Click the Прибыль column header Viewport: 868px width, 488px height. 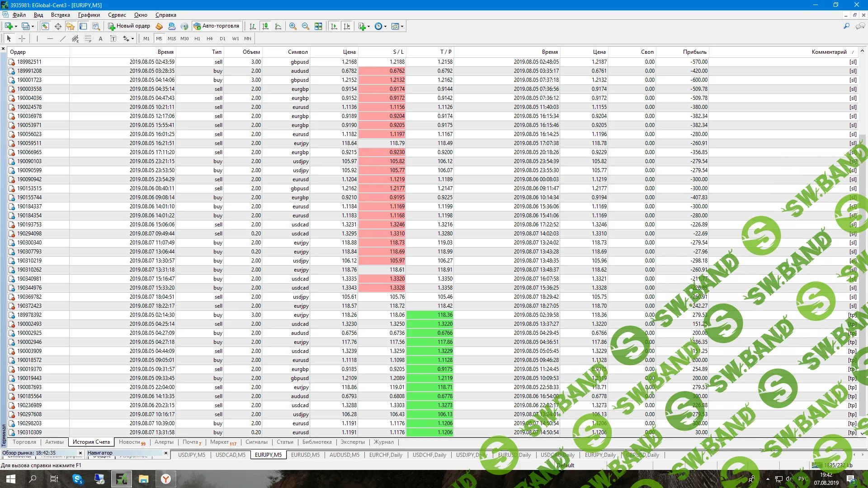click(694, 52)
